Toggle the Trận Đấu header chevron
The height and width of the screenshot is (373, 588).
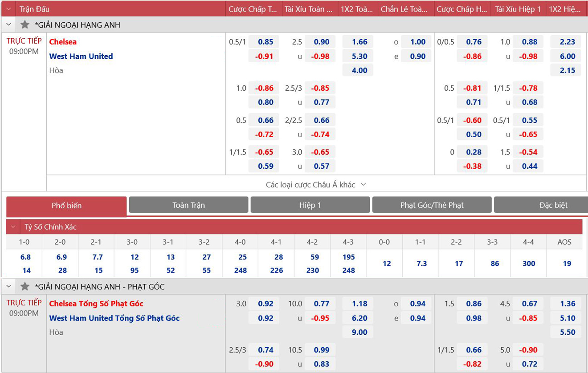9,9
